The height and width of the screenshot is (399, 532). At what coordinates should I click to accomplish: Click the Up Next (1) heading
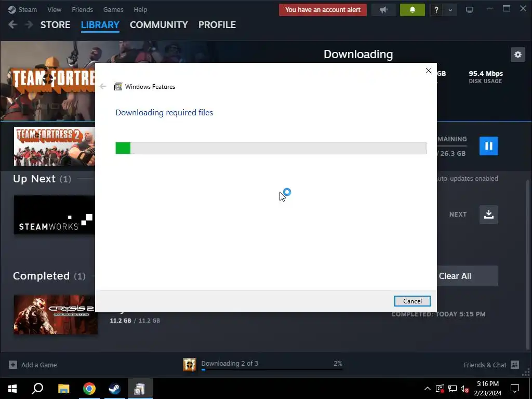pos(42,179)
